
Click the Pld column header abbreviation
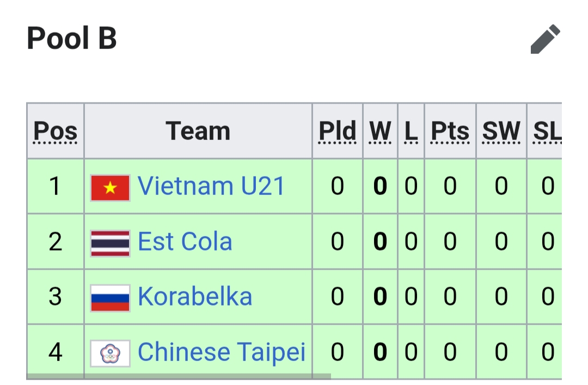338,131
